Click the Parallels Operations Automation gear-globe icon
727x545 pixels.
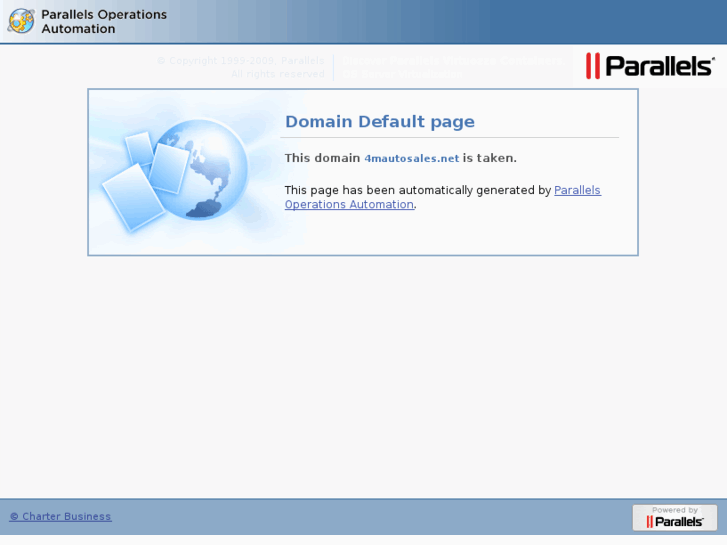21,21
